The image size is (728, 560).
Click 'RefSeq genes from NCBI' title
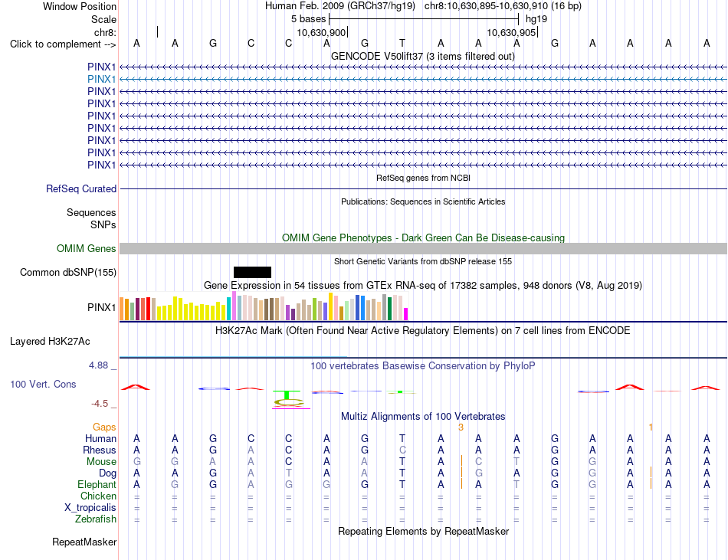click(423, 178)
